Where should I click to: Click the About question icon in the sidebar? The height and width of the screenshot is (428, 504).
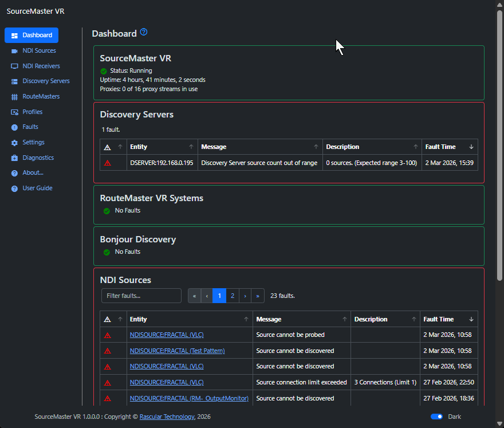coord(14,174)
